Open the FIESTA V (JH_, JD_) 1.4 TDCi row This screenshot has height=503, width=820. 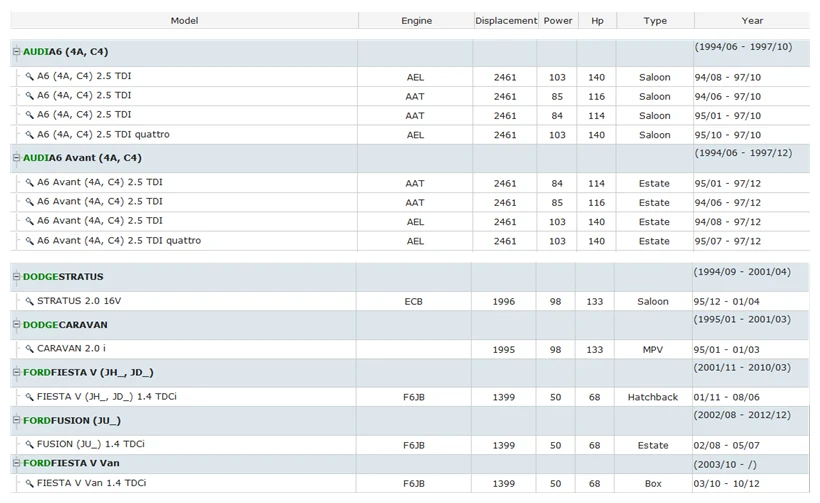107,397
